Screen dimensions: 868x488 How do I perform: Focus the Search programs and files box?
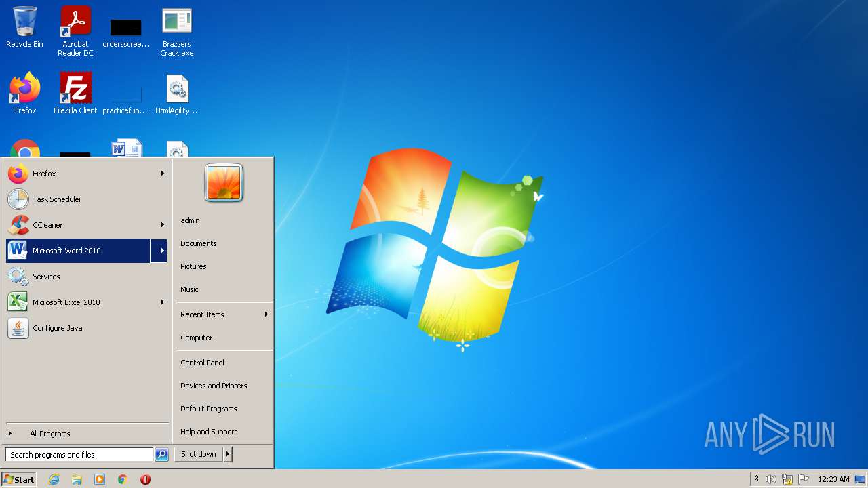click(79, 455)
